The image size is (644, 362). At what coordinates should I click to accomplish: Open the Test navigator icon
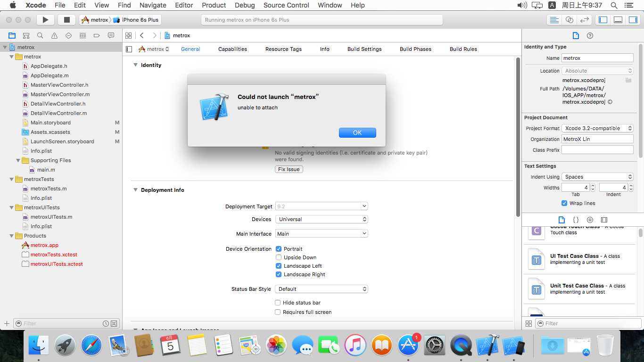point(68,35)
